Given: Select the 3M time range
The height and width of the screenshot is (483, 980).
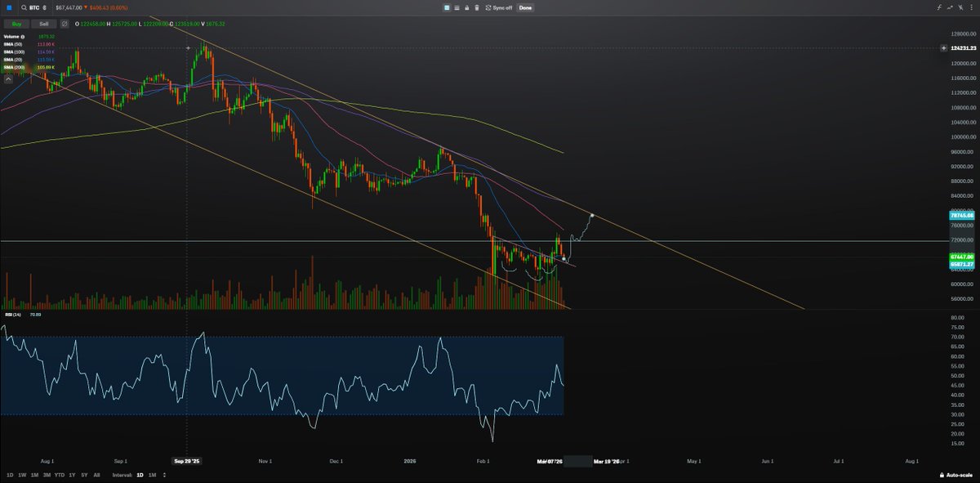Looking at the screenshot, I should 47,475.
